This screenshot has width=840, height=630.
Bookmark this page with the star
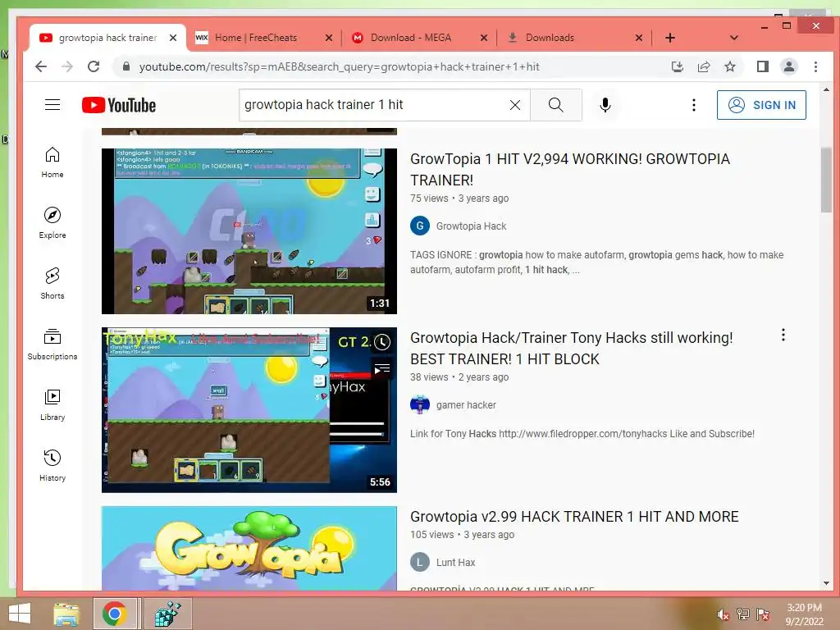(x=729, y=66)
